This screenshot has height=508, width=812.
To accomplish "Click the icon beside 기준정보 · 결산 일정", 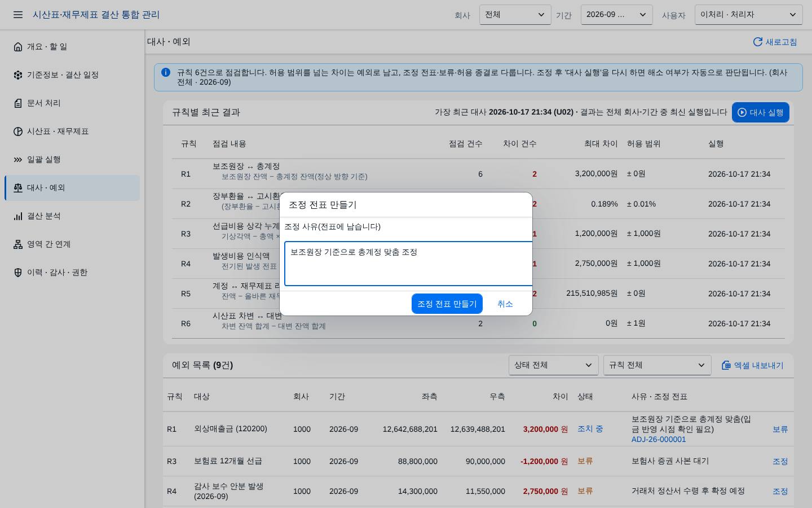I will (18, 75).
